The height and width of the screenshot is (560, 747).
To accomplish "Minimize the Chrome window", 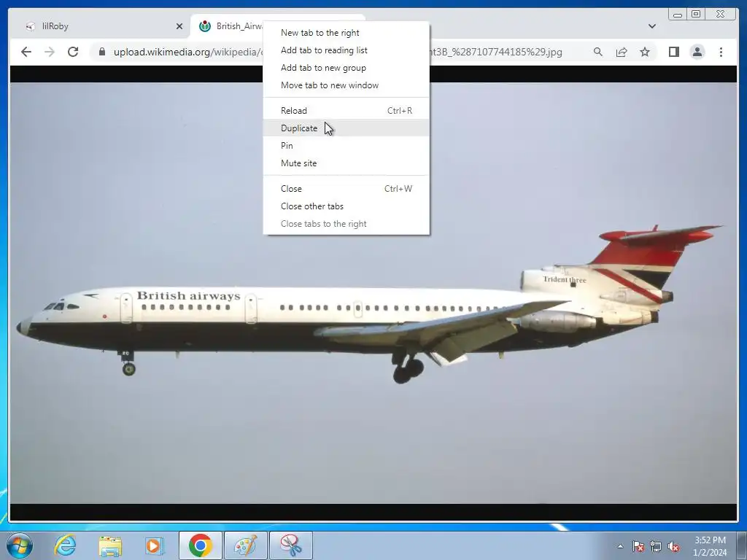I will [x=678, y=15].
